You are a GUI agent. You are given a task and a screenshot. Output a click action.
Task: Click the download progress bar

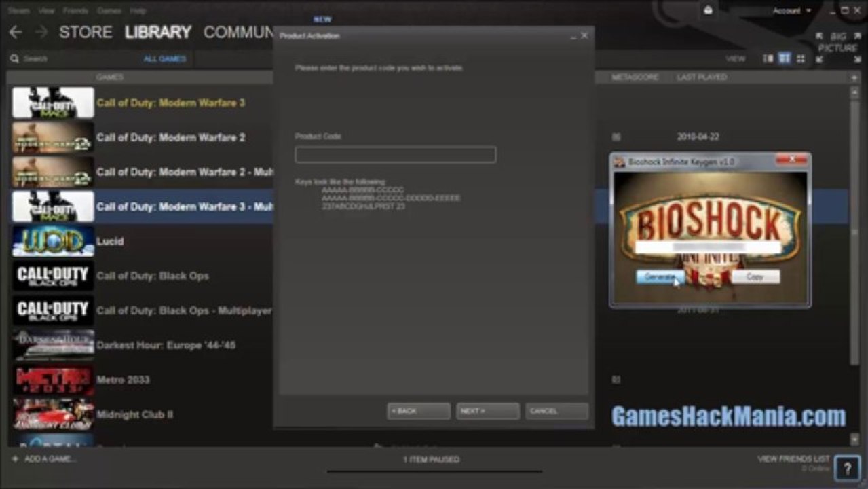434,471
